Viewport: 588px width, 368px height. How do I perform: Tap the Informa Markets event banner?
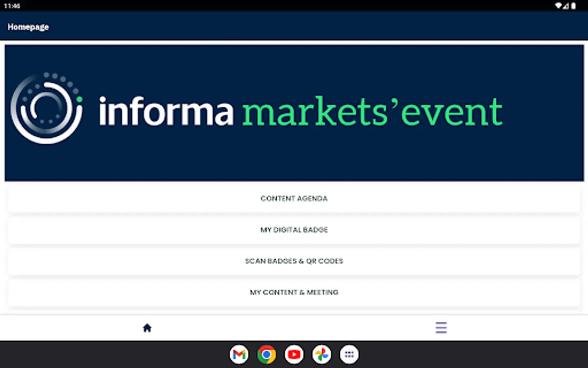click(294, 113)
